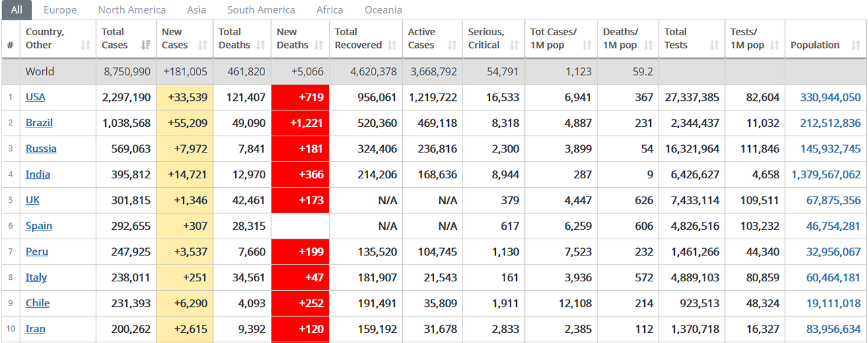Select India new cases +14,721 cell
The height and width of the screenshot is (343, 868).
coord(184,174)
